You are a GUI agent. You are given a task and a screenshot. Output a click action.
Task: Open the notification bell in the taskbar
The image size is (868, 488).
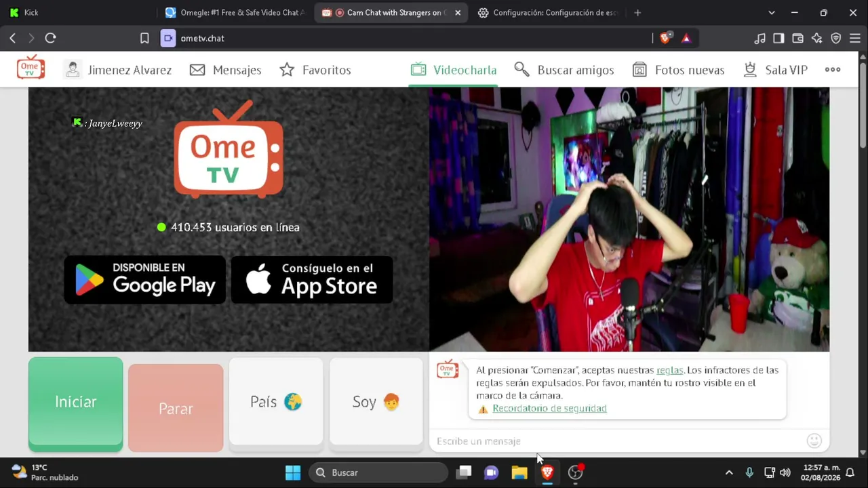click(850, 472)
